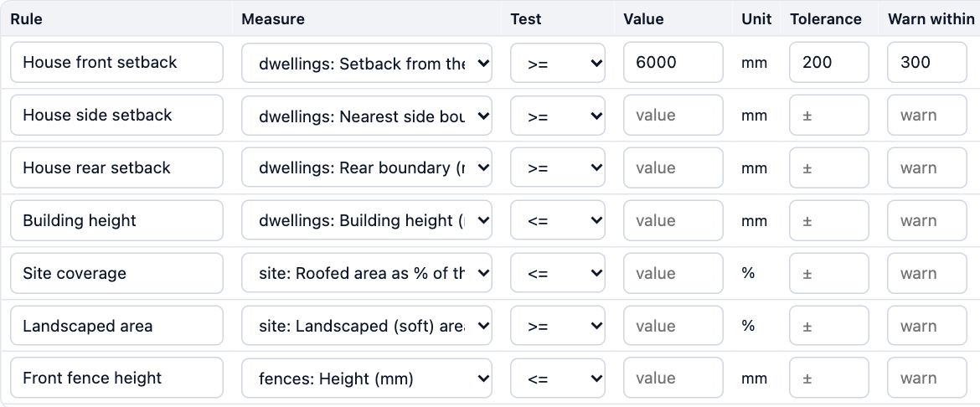
Task: Click Tolerance field for Landscaped area
Action: pyautogui.click(x=828, y=326)
